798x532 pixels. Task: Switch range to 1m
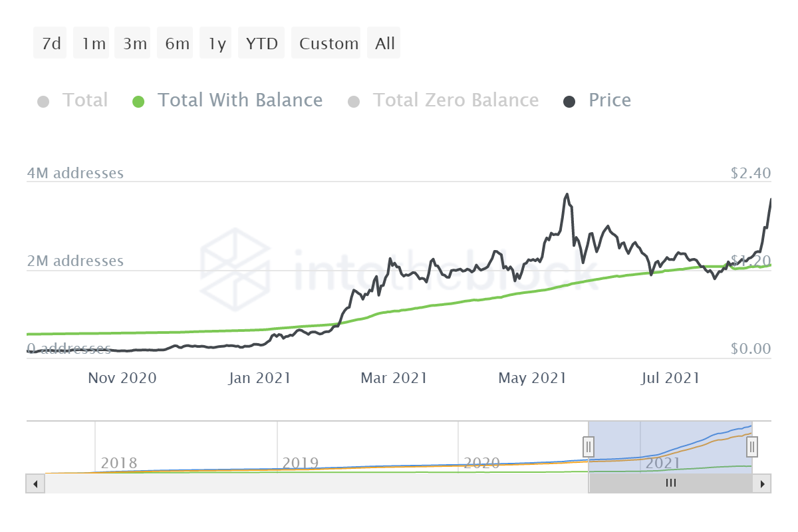click(x=94, y=44)
